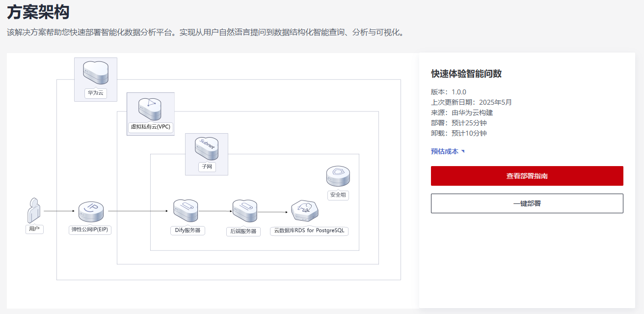The image size is (644, 314).
Task: Click the deploy time '预计25分钟' line
Action: point(459,123)
